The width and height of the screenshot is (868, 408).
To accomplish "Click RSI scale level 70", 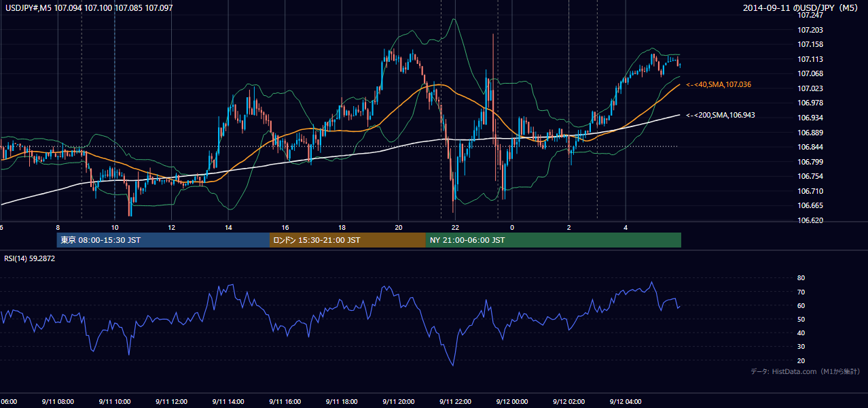I will point(801,292).
